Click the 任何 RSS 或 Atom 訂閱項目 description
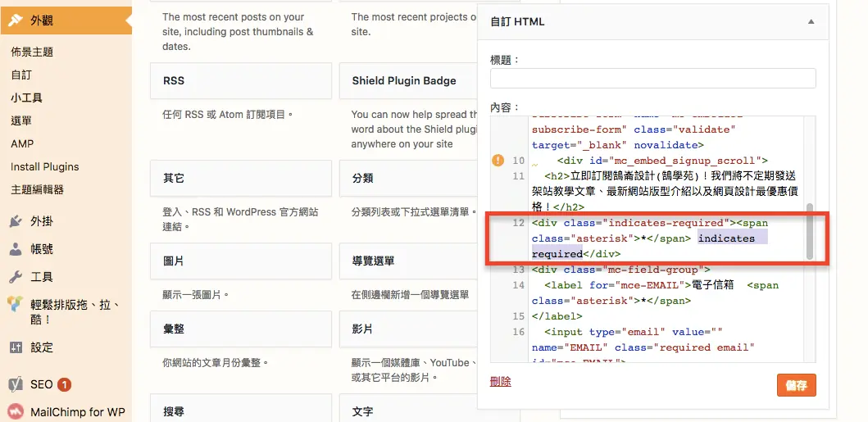Viewport: 868px width, 422px height. 228,115
